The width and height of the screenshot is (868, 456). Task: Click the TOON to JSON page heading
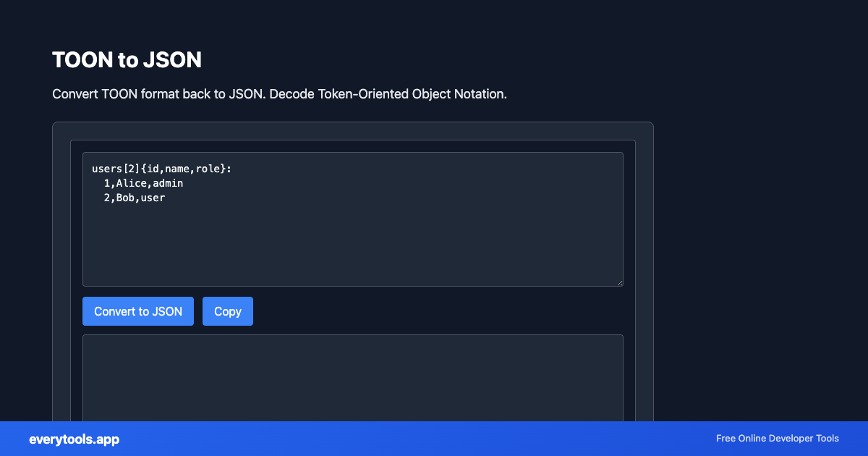coord(127,59)
